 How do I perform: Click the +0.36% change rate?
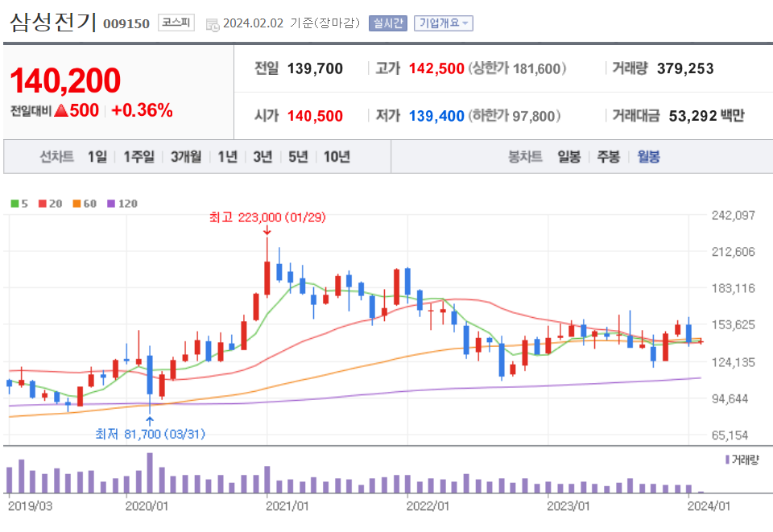[142, 110]
